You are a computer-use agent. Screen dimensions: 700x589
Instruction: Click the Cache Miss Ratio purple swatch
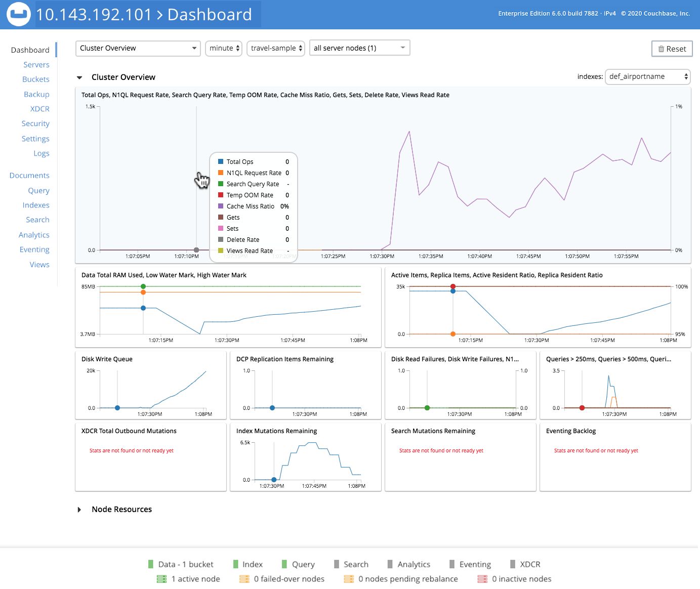pyautogui.click(x=221, y=206)
